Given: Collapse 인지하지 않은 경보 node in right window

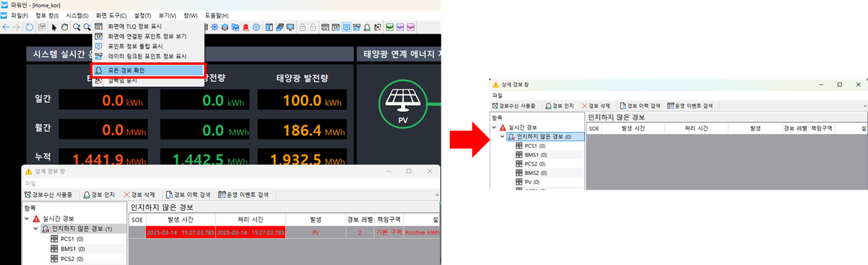Looking at the screenshot, I should coord(503,137).
